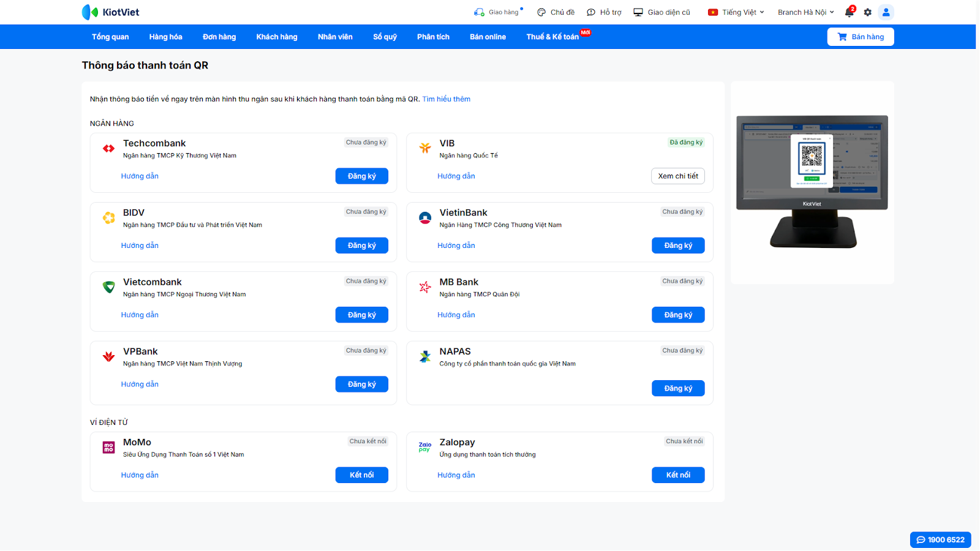Switch to Giao diện cũ monitor icon
Image resolution: width=980 pixels, height=551 pixels.
point(638,12)
